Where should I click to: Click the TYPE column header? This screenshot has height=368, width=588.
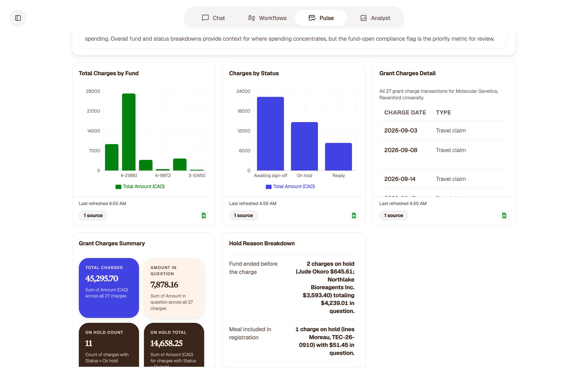coord(443,112)
